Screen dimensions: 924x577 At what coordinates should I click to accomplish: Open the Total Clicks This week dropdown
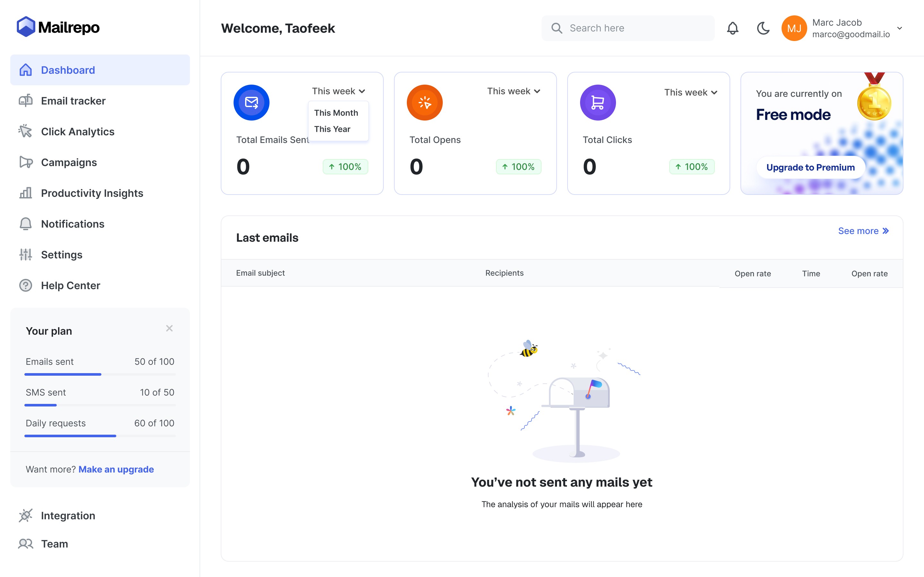[690, 92]
